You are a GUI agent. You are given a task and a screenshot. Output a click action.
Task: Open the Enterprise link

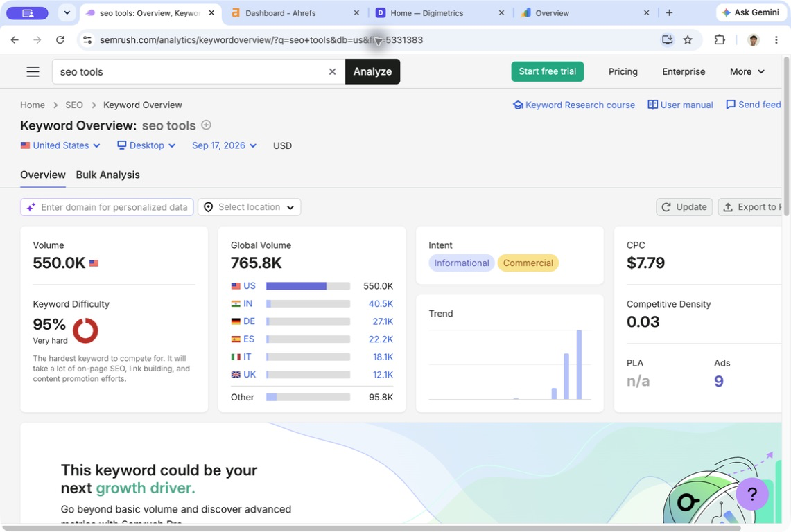click(684, 71)
